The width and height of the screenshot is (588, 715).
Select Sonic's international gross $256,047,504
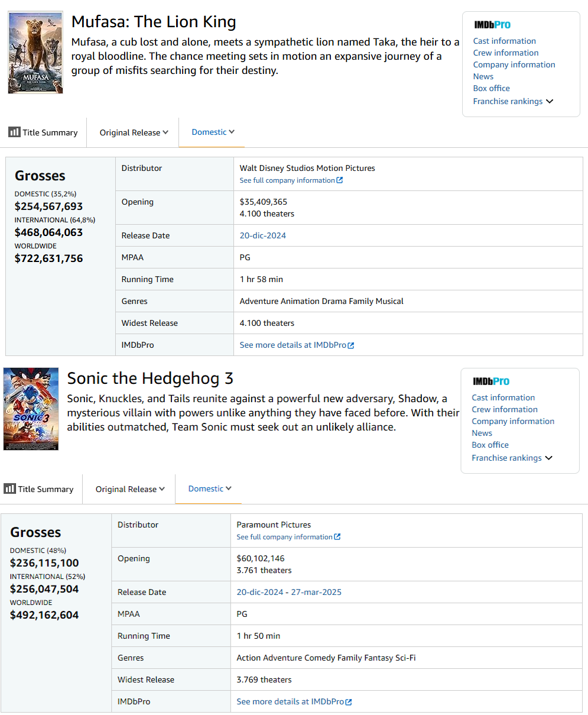point(44,589)
